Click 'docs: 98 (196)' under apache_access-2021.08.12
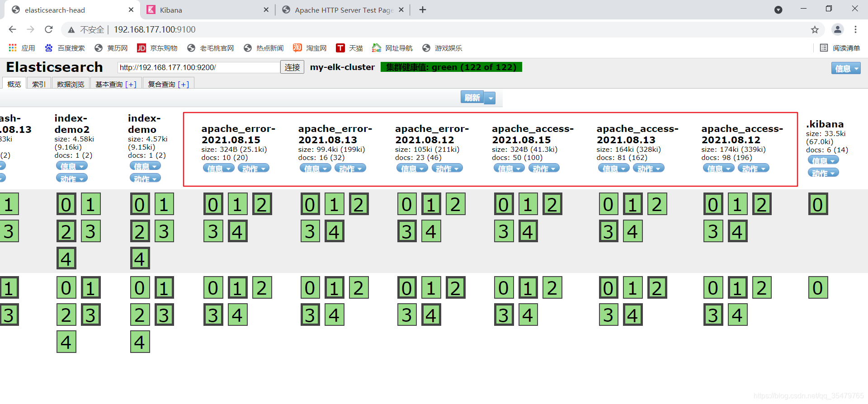 point(726,157)
